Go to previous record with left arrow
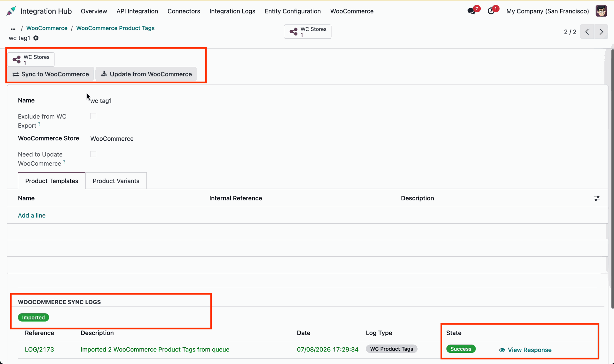614x364 pixels. [x=587, y=32]
